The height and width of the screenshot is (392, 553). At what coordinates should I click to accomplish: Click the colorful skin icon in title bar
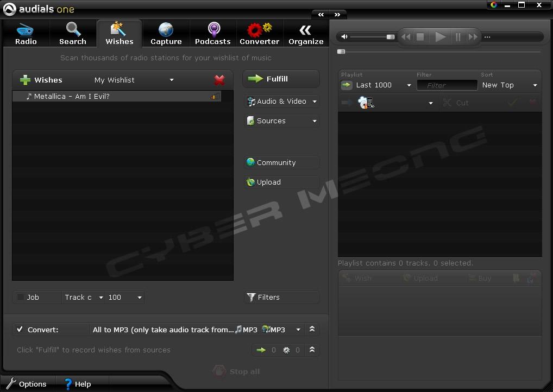(494, 4)
